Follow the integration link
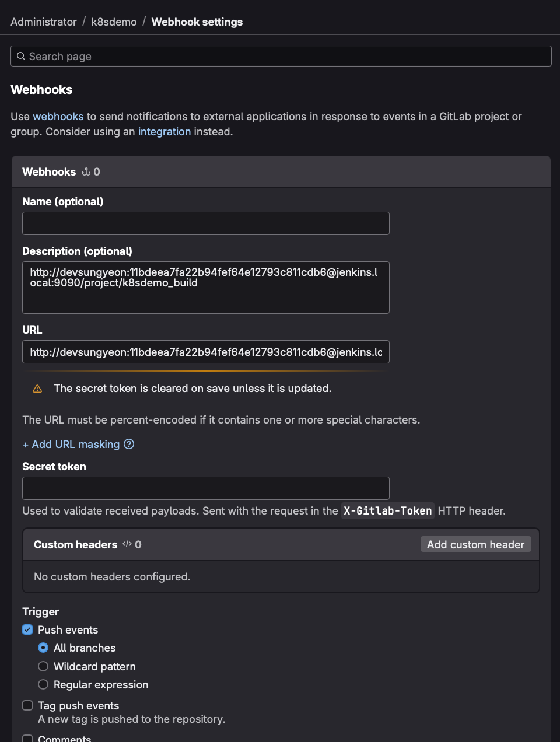This screenshot has width=560, height=742. click(x=164, y=132)
